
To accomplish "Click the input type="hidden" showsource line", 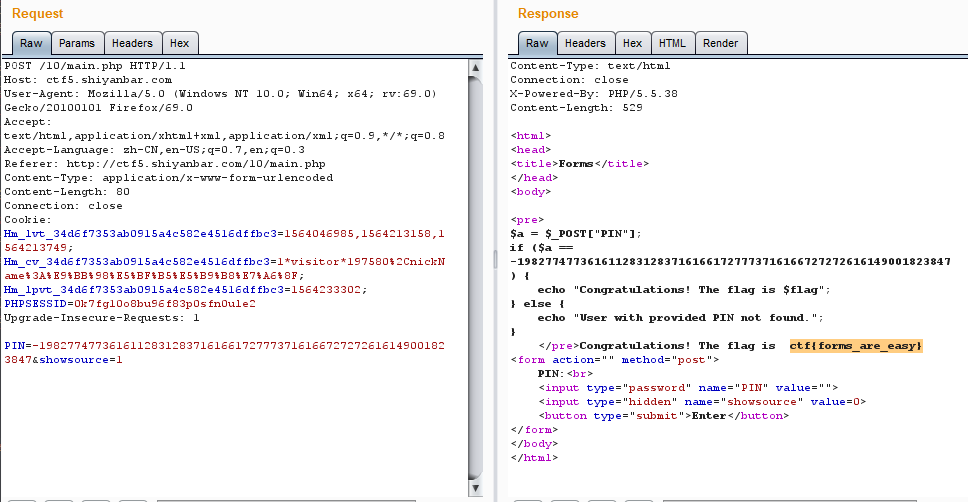I will pyautogui.click(x=702, y=402).
